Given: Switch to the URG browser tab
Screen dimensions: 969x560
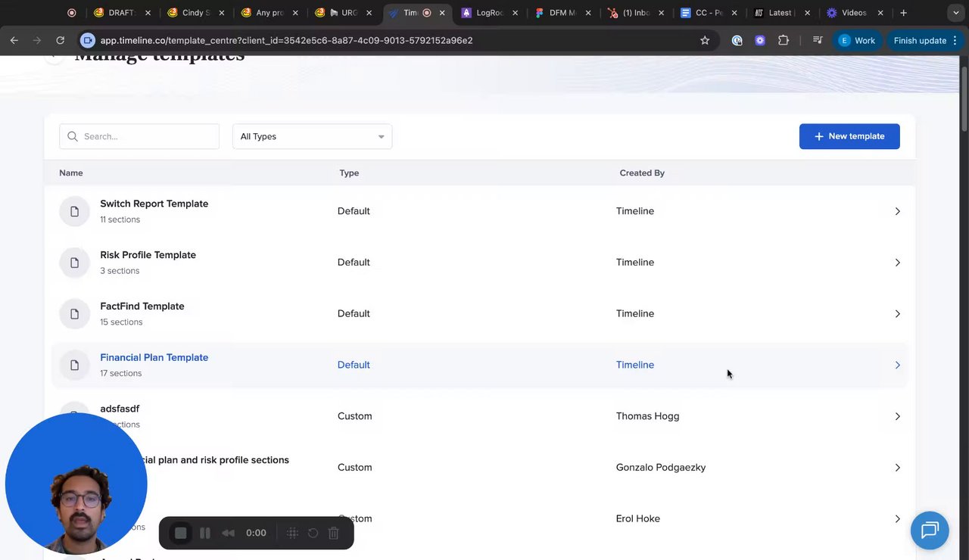Looking at the screenshot, I should (x=344, y=13).
